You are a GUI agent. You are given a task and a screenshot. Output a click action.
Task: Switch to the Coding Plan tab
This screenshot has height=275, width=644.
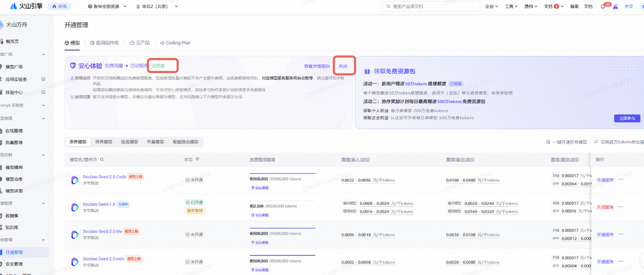(175, 43)
